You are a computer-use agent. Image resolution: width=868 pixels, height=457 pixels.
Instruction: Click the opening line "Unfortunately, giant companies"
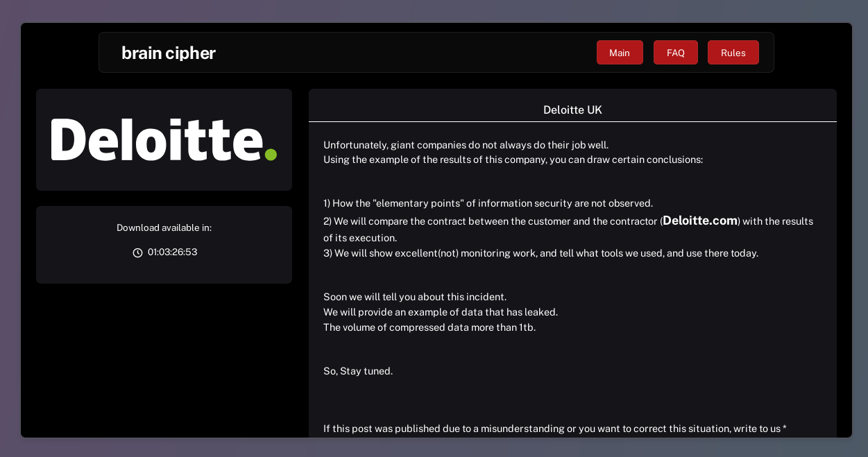click(466, 145)
